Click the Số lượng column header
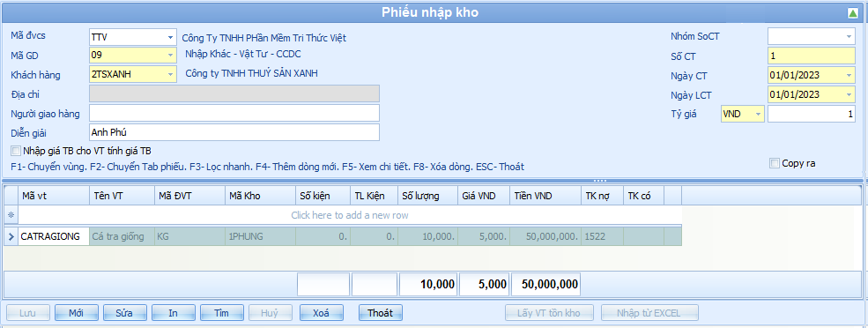This screenshot has width=868, height=328. click(x=428, y=196)
